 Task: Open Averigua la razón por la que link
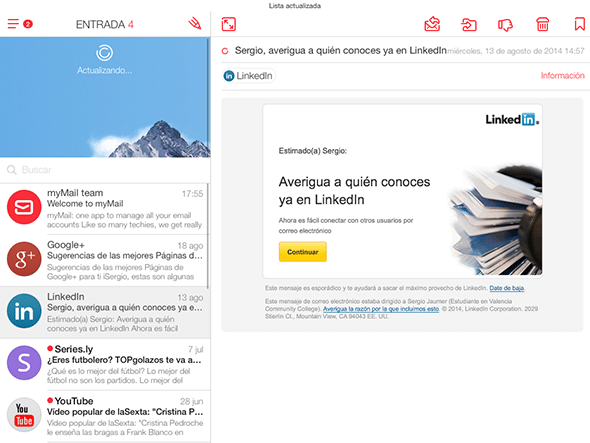[x=381, y=309]
